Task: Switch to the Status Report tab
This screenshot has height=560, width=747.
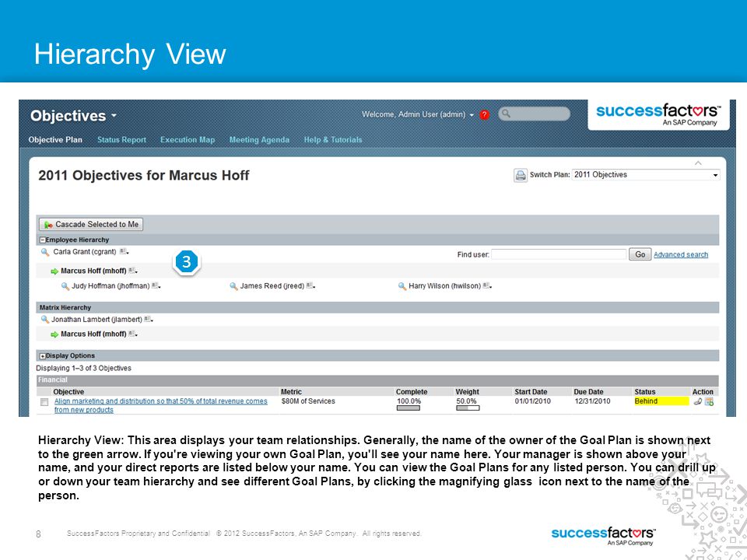Action: coord(121,139)
